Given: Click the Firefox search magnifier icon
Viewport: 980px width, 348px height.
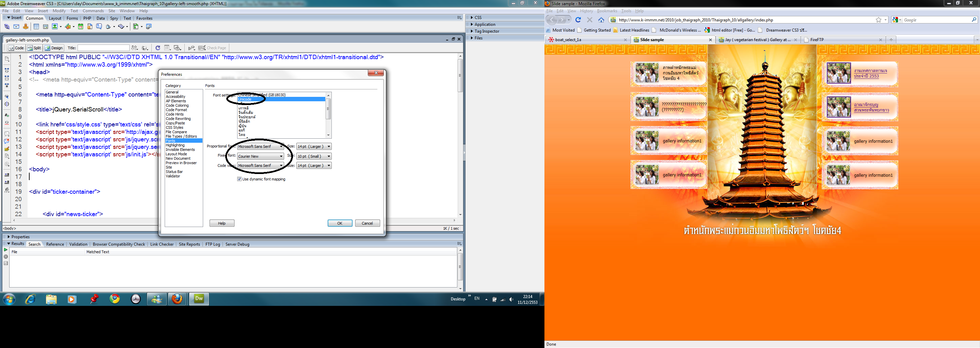Looking at the screenshot, I should click(974, 20).
